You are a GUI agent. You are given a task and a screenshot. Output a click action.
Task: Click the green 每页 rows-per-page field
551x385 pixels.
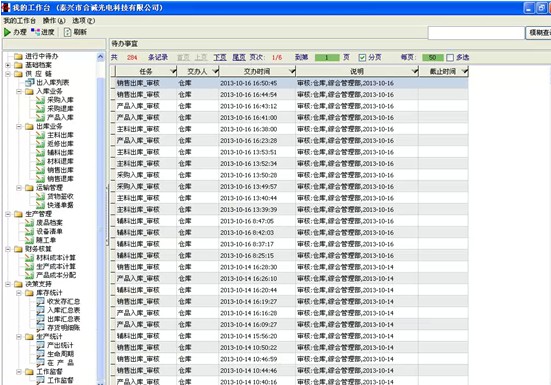click(433, 58)
